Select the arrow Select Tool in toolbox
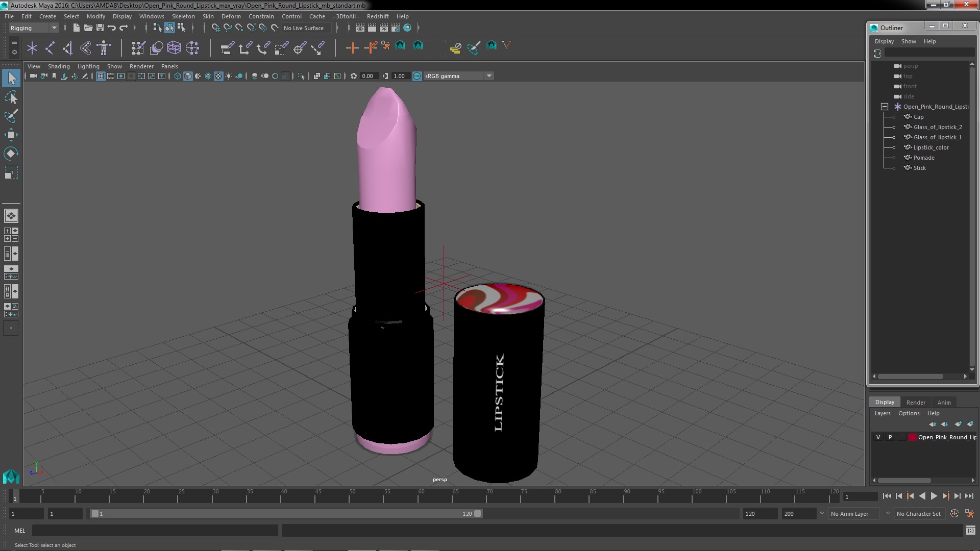980x551 pixels. pyautogui.click(x=11, y=78)
